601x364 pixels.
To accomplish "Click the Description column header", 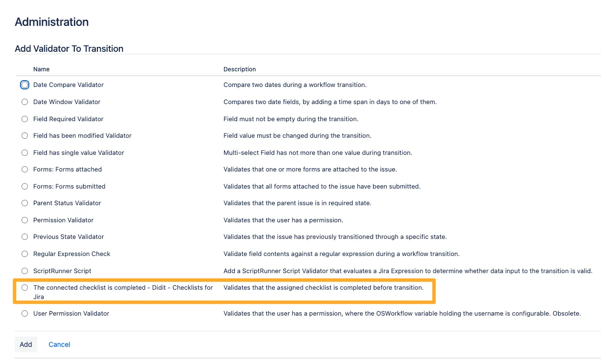I will point(240,69).
